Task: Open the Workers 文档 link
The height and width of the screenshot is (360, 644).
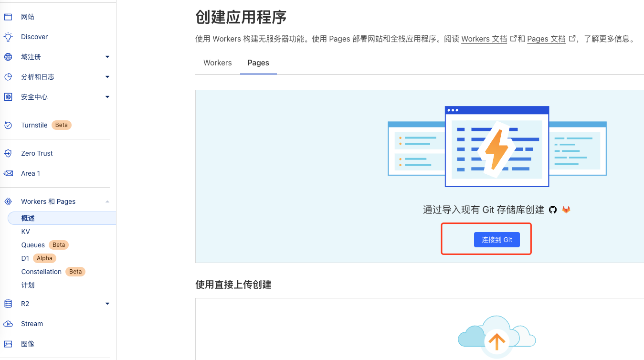Action: [484, 39]
